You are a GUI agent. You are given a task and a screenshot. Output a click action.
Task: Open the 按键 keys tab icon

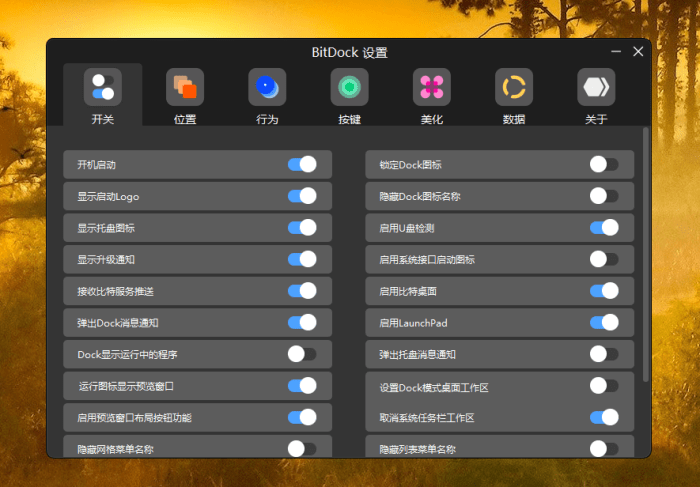(x=349, y=87)
